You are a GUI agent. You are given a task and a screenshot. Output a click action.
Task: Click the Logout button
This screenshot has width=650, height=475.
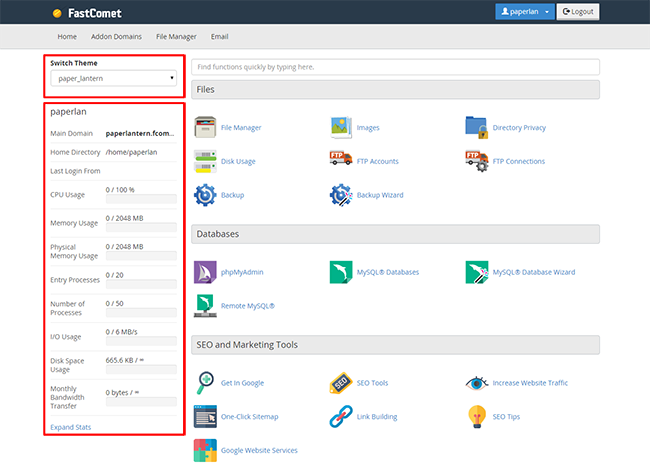pyautogui.click(x=577, y=12)
